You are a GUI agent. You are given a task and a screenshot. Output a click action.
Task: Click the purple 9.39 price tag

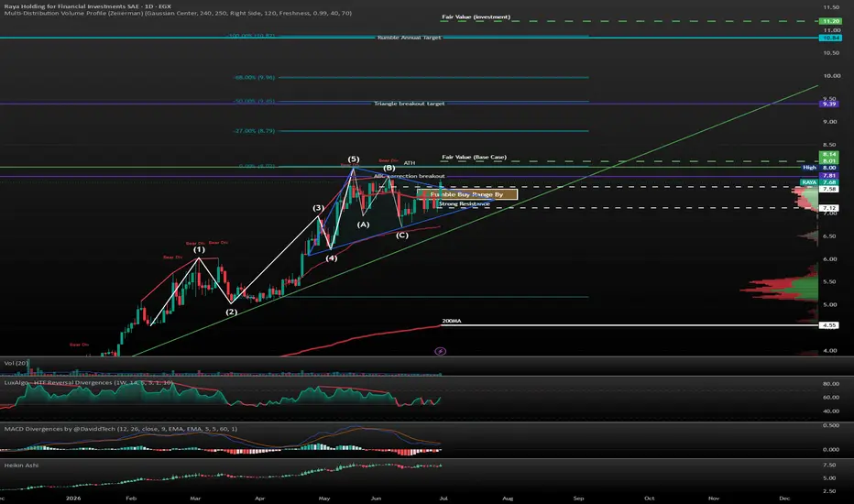829,104
